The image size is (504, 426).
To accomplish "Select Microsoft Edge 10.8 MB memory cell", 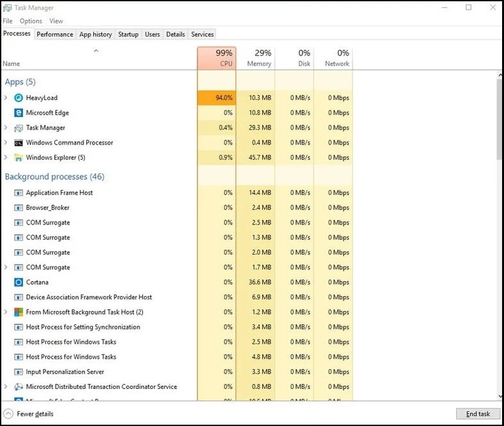I will click(256, 113).
